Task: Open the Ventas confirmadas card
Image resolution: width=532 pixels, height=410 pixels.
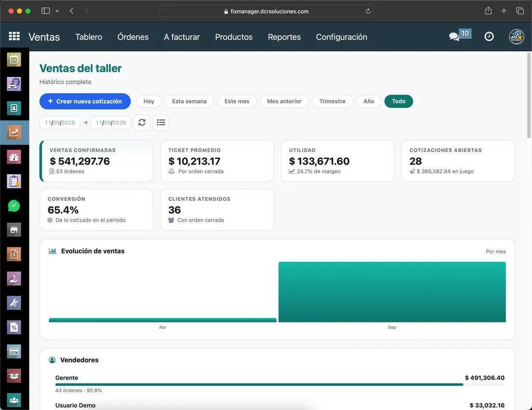Action: 97,161
